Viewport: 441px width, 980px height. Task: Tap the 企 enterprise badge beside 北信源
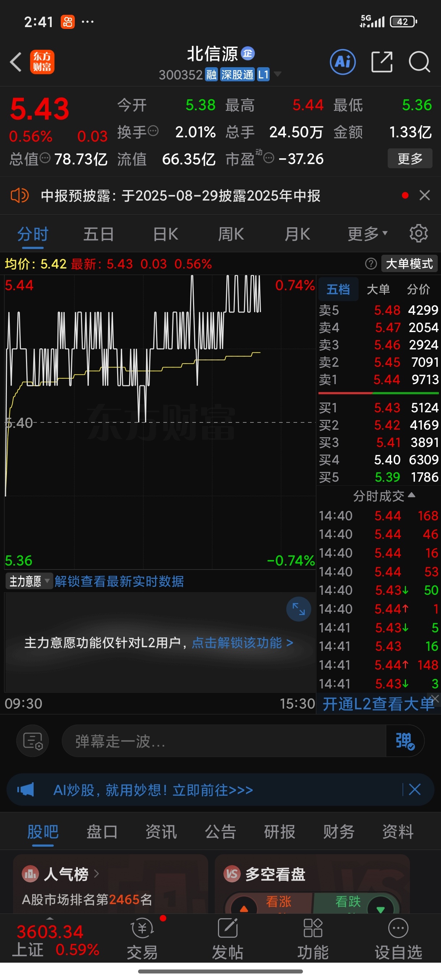[x=248, y=53]
